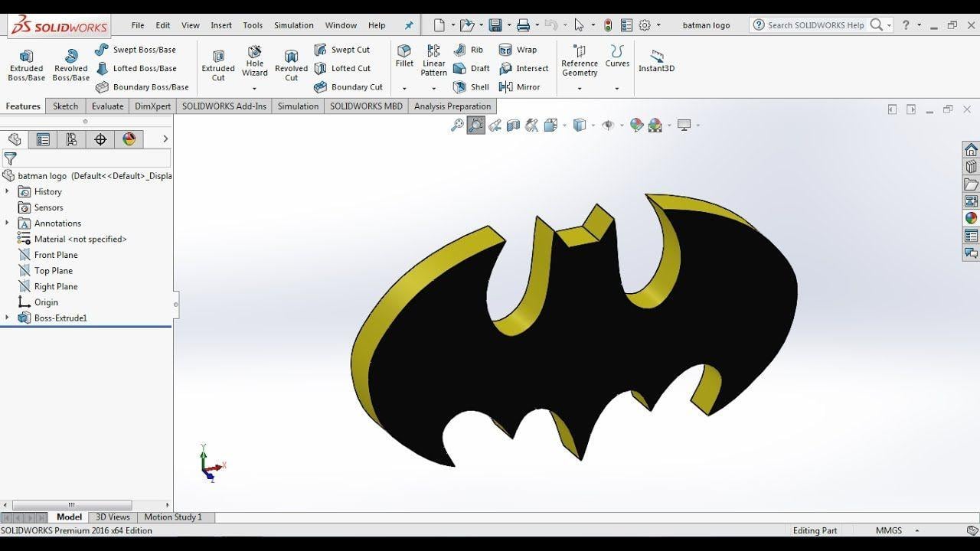Switch to the Evaluate tab
Screen dimensions: 980x551
click(107, 106)
